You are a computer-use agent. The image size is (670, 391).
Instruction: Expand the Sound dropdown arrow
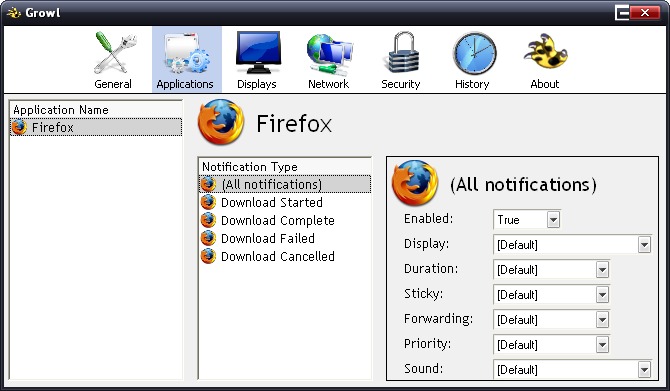644,370
